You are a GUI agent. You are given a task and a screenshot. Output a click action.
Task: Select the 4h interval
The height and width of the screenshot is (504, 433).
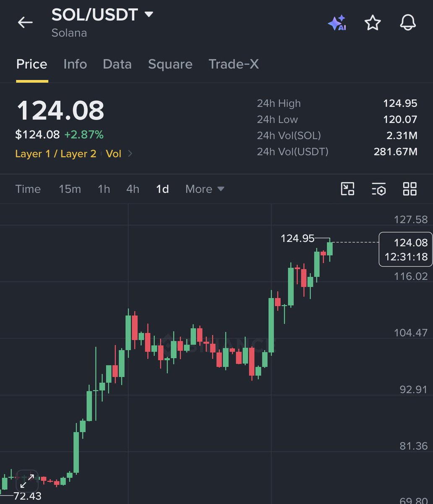(133, 189)
